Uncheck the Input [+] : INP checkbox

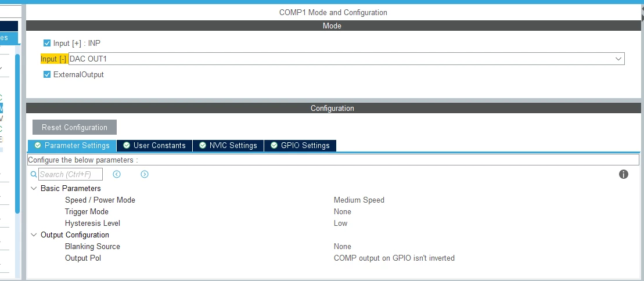pyautogui.click(x=47, y=43)
